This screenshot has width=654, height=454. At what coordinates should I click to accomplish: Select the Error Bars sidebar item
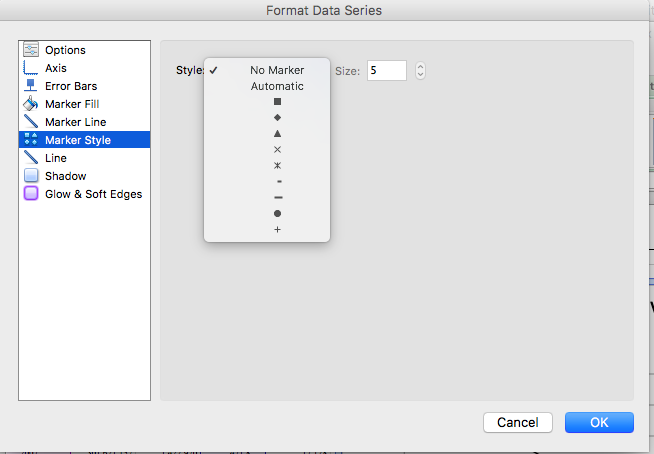click(70, 86)
